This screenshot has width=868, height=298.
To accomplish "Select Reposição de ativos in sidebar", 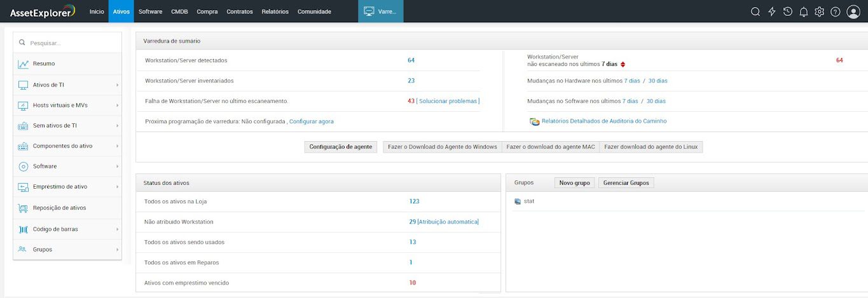I will click(x=59, y=208).
